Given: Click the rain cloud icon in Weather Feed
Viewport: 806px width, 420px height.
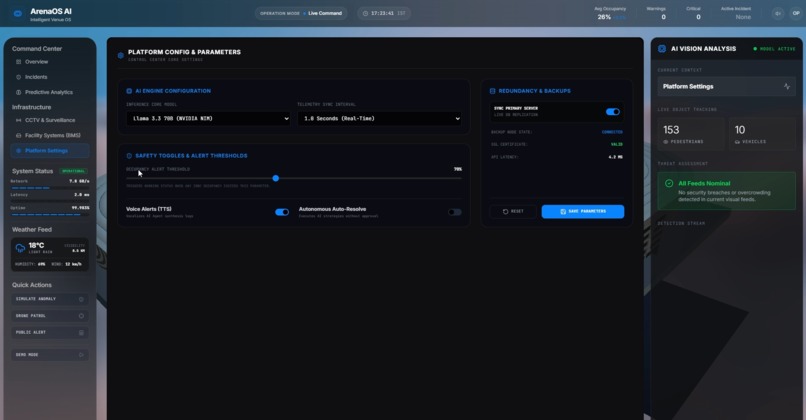Looking at the screenshot, I should pos(20,248).
